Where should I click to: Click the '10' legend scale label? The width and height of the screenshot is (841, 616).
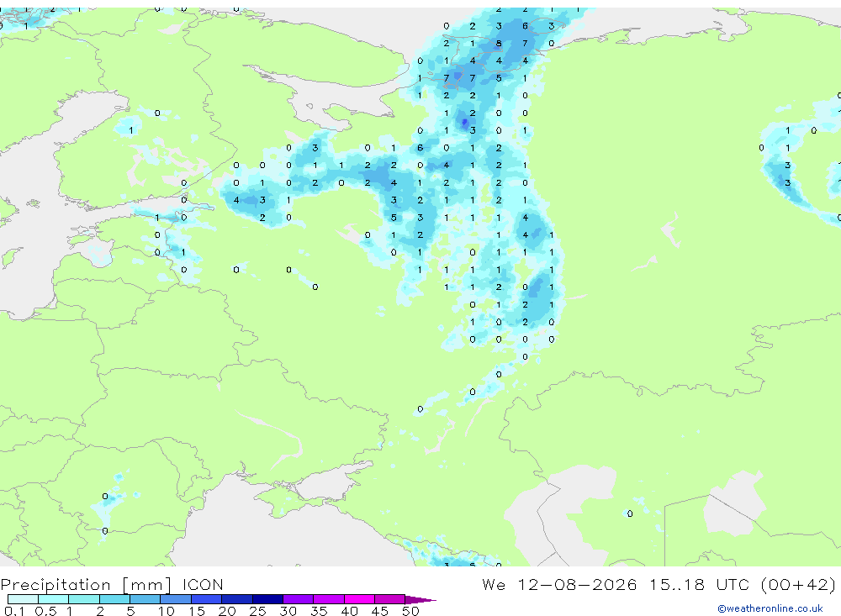tap(166, 611)
